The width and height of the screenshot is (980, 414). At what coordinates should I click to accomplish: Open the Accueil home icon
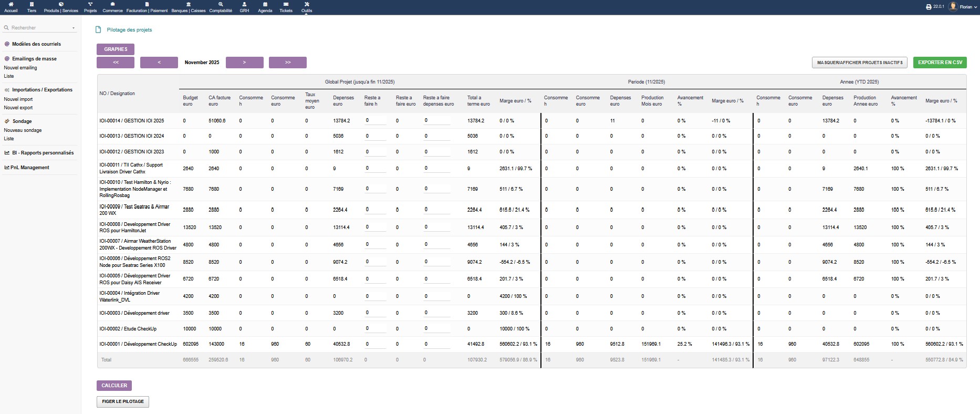tap(11, 4)
